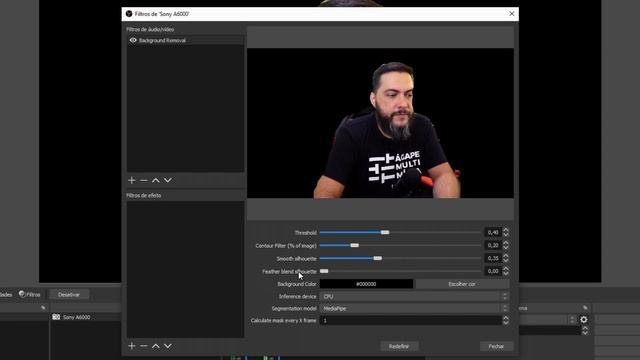The width and height of the screenshot is (640, 360).
Task: Open the Segmentation model dropdown
Action: 414,309
